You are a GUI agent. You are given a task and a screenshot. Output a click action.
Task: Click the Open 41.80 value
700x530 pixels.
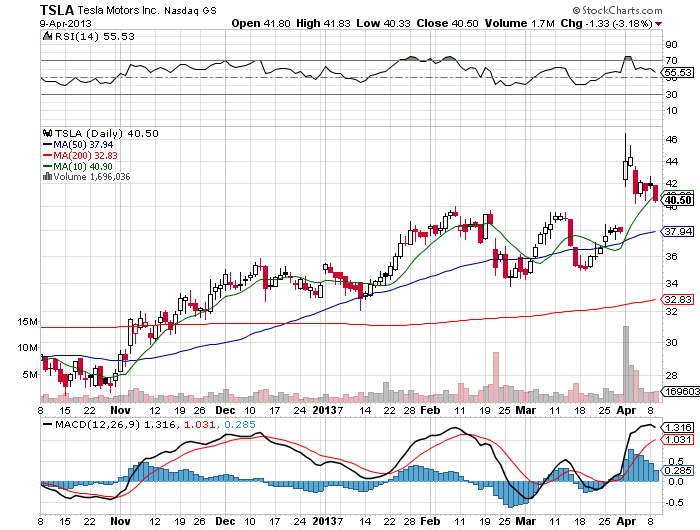pyautogui.click(x=261, y=23)
